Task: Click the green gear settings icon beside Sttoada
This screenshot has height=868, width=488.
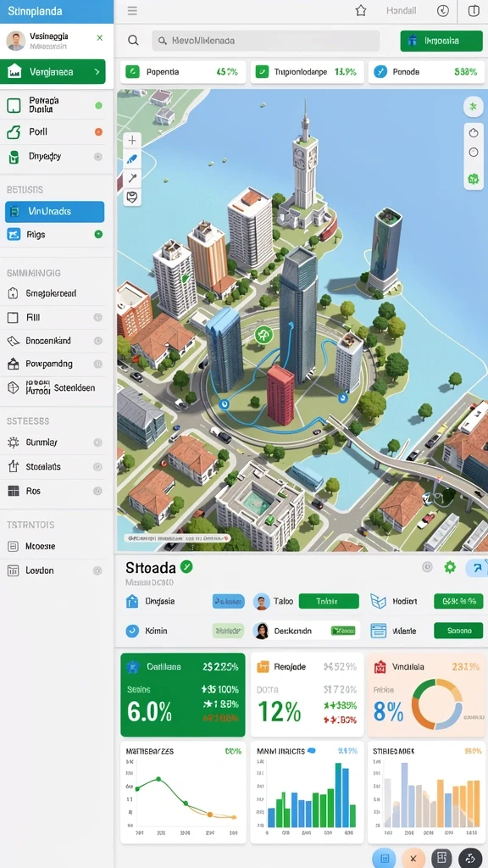Action: [450, 567]
